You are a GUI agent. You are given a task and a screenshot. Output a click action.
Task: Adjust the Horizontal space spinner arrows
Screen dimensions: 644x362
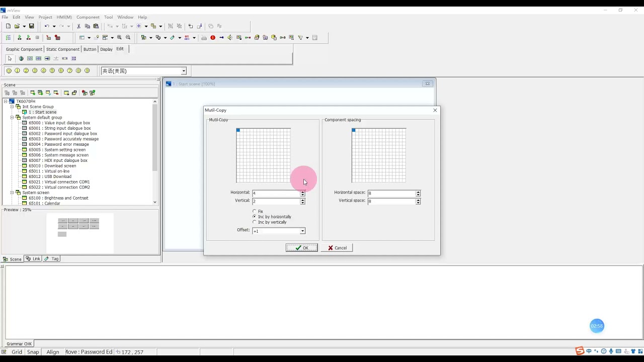418,193
